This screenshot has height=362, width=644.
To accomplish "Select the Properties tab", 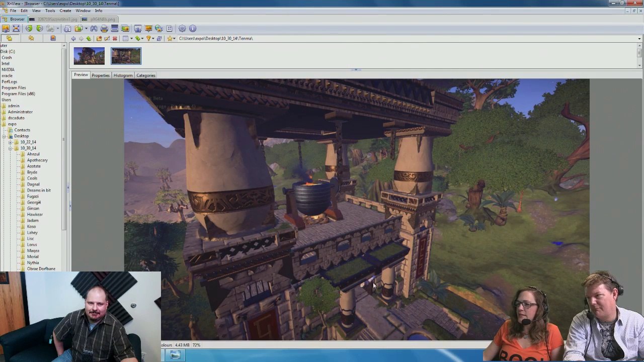I will click(101, 75).
